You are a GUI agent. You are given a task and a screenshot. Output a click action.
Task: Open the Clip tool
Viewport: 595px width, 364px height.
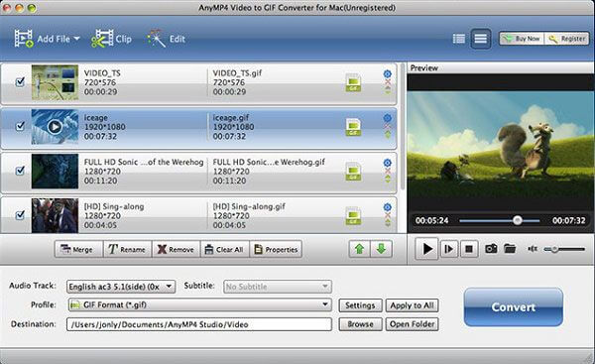tap(111, 39)
